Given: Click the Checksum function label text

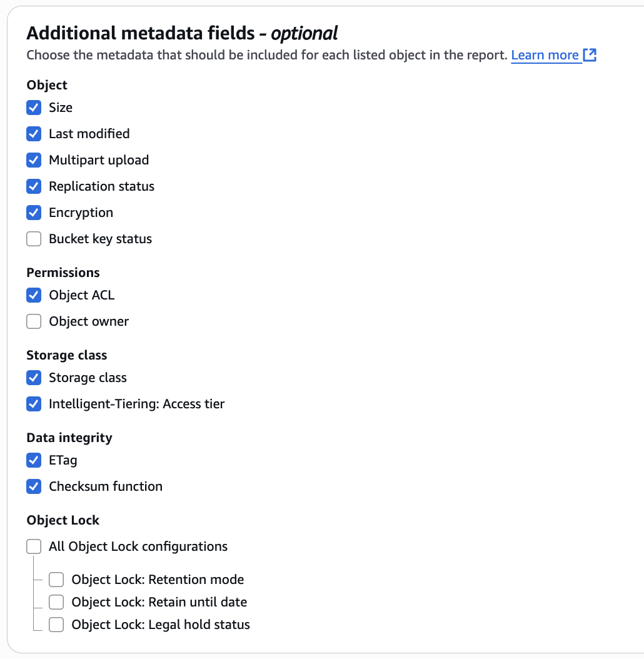Looking at the screenshot, I should [106, 486].
